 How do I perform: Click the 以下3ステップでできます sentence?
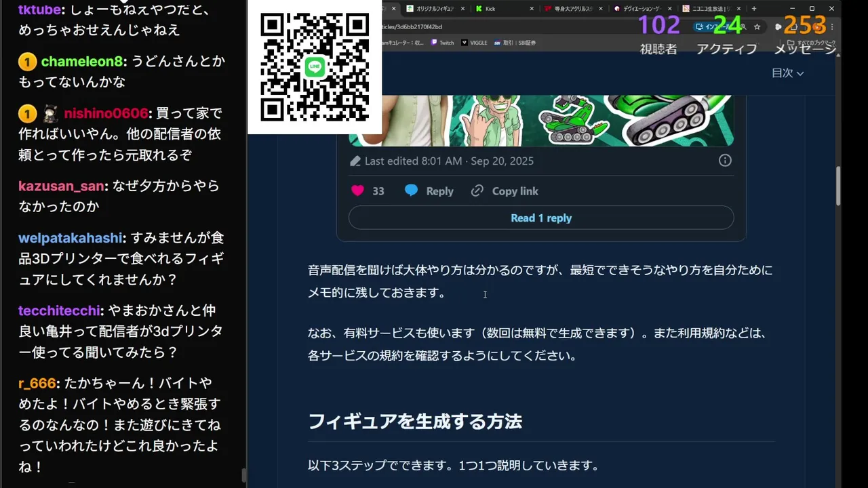point(454,466)
